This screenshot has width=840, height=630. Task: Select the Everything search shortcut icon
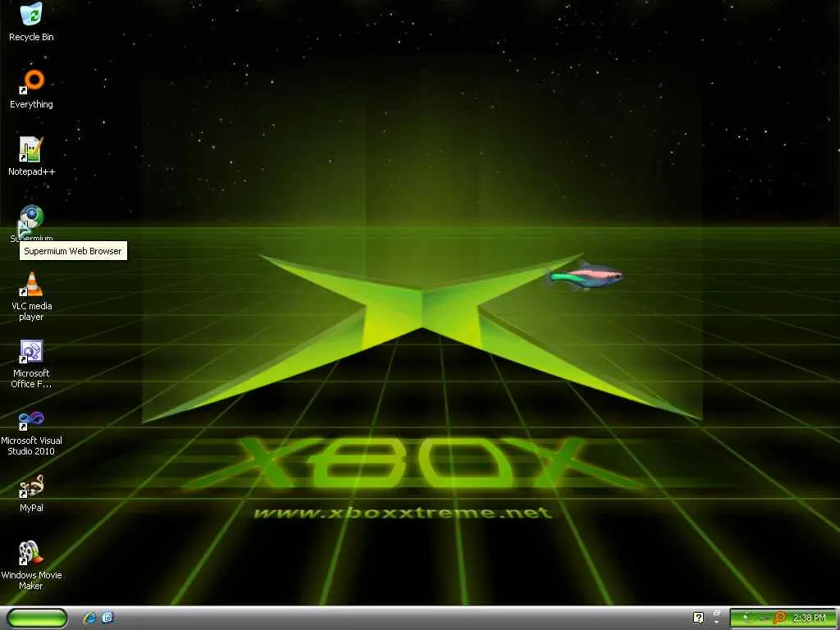coord(31,89)
